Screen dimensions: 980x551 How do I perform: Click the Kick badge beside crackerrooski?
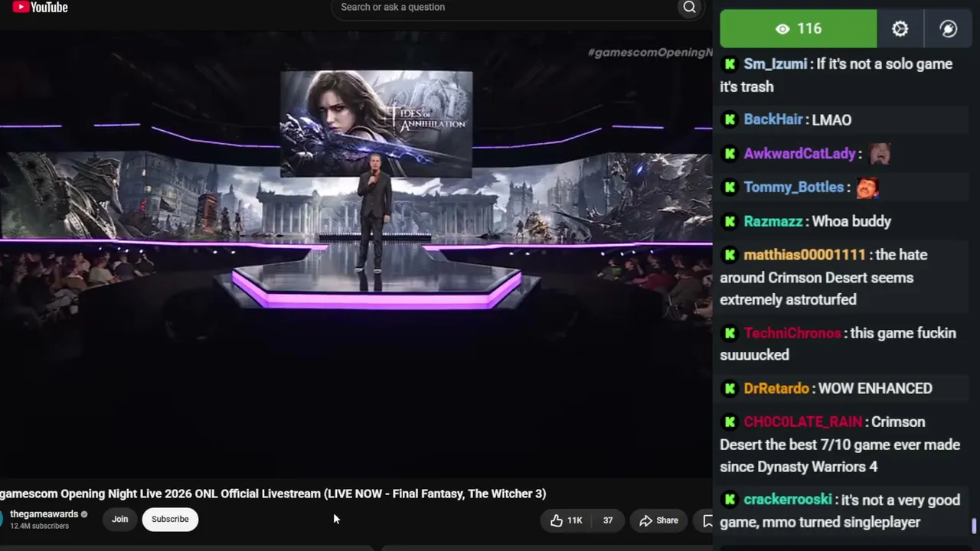click(730, 500)
